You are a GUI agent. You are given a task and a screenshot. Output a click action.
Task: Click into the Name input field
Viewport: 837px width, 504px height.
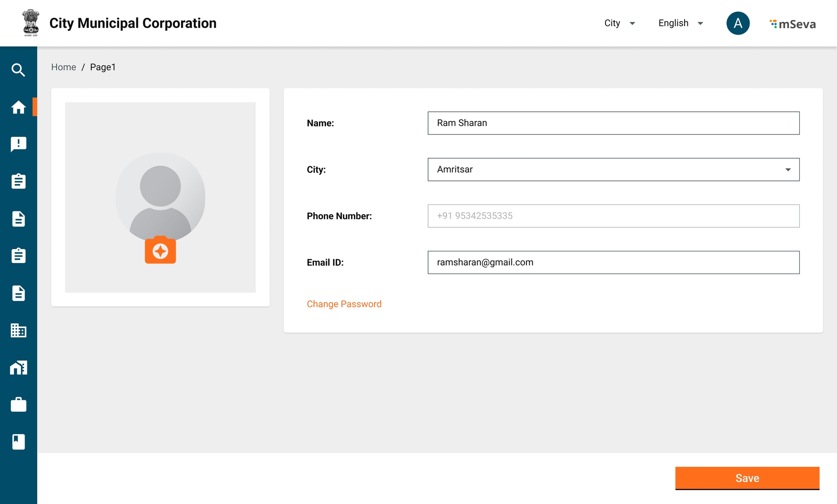coord(613,123)
